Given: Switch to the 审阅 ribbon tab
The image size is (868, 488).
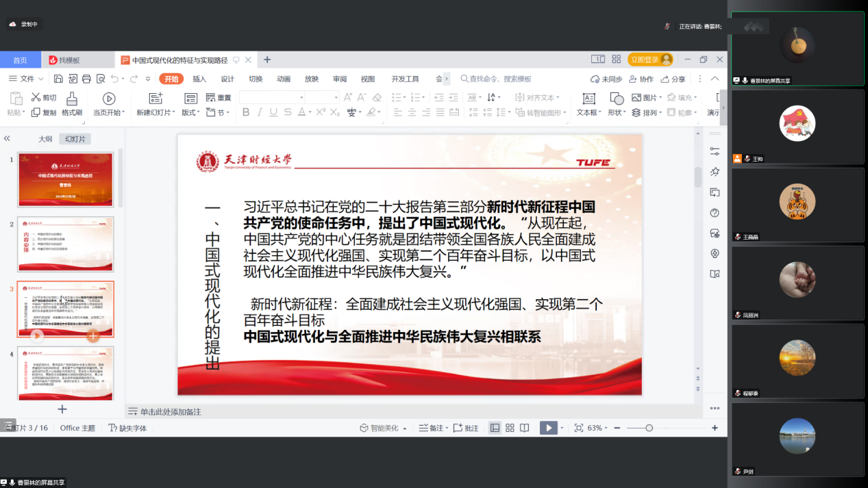Looking at the screenshot, I should coord(340,79).
